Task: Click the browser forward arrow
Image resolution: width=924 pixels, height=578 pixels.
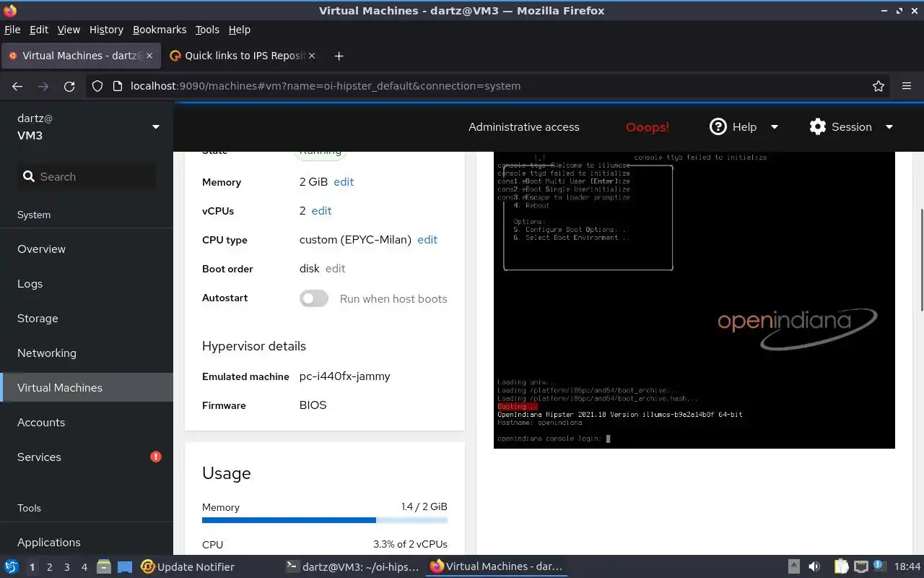Action: pos(43,86)
